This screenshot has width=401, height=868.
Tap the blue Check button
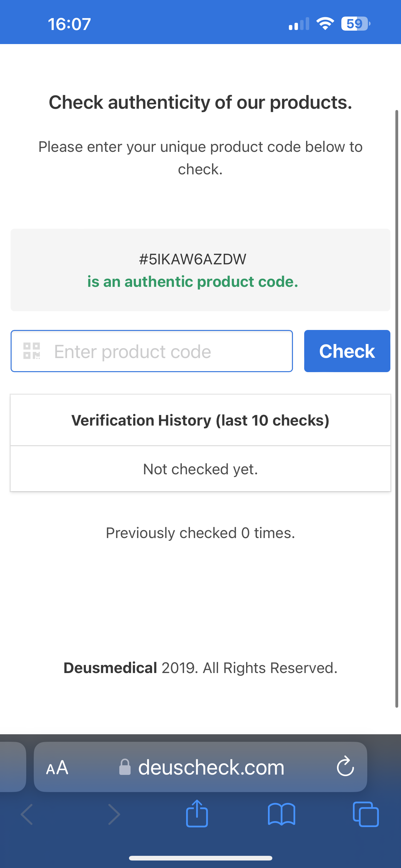click(x=347, y=351)
